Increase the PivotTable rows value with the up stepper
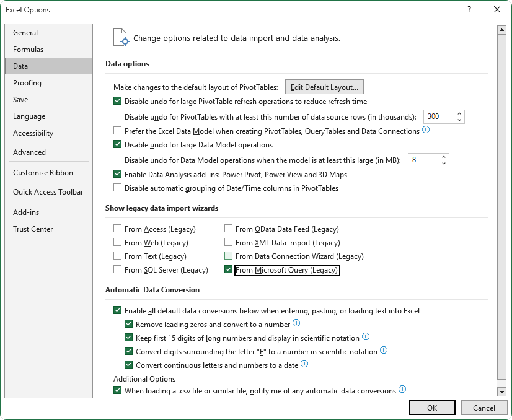The image size is (512, 420). (460, 113)
